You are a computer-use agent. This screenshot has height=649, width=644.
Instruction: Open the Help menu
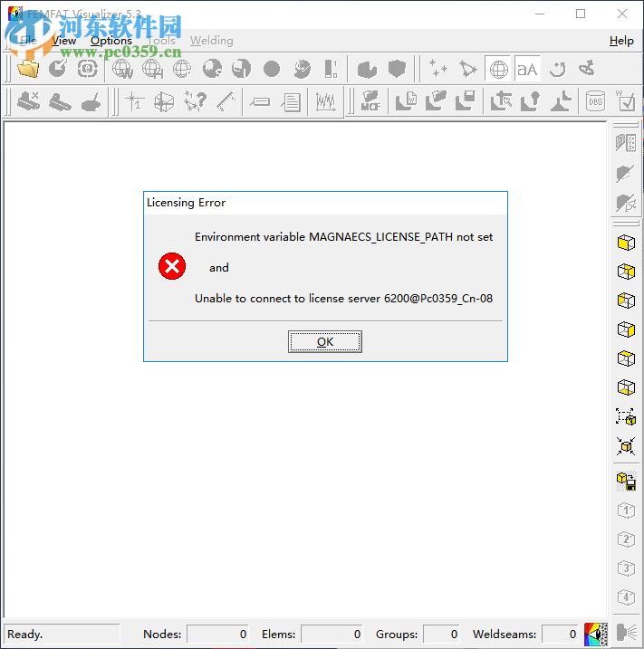(621, 41)
